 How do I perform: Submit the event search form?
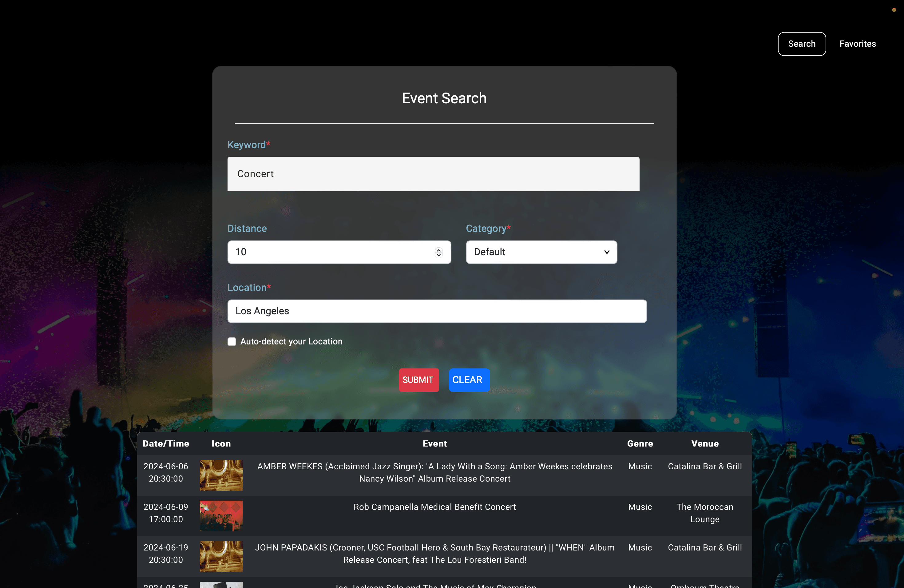[x=419, y=380]
